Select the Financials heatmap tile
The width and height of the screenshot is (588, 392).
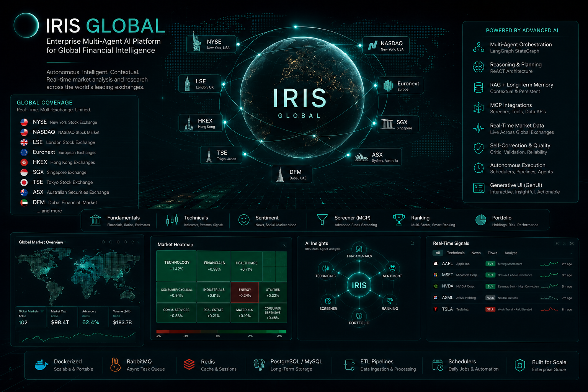click(x=214, y=266)
